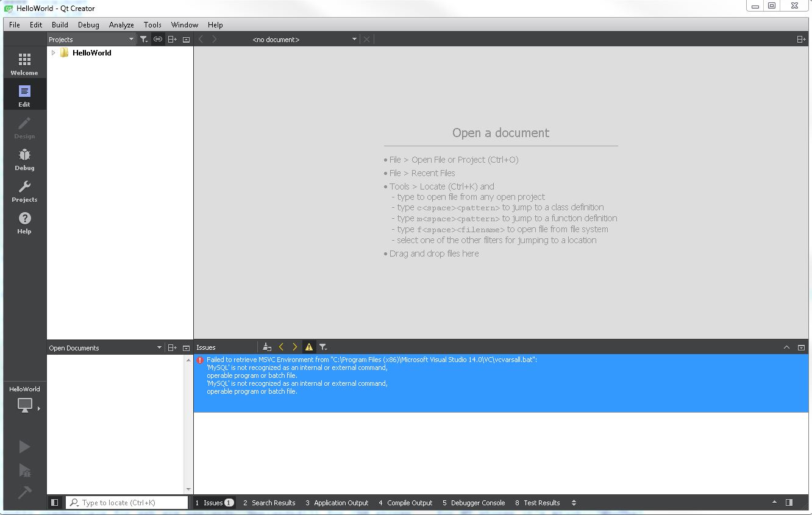Split the editor view
Image resolution: width=812 pixels, height=515 pixels.
(x=801, y=39)
